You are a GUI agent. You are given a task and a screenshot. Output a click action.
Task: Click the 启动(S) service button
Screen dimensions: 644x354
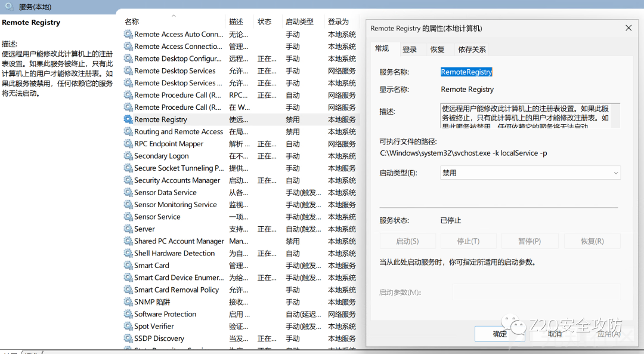click(x=407, y=241)
